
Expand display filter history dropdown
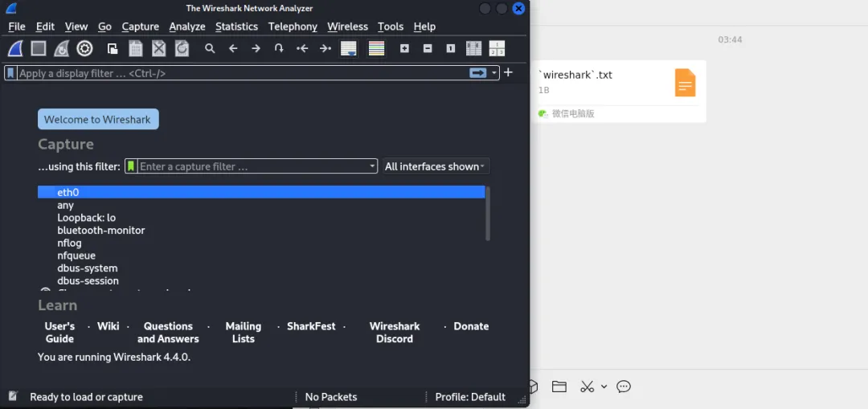pos(493,73)
